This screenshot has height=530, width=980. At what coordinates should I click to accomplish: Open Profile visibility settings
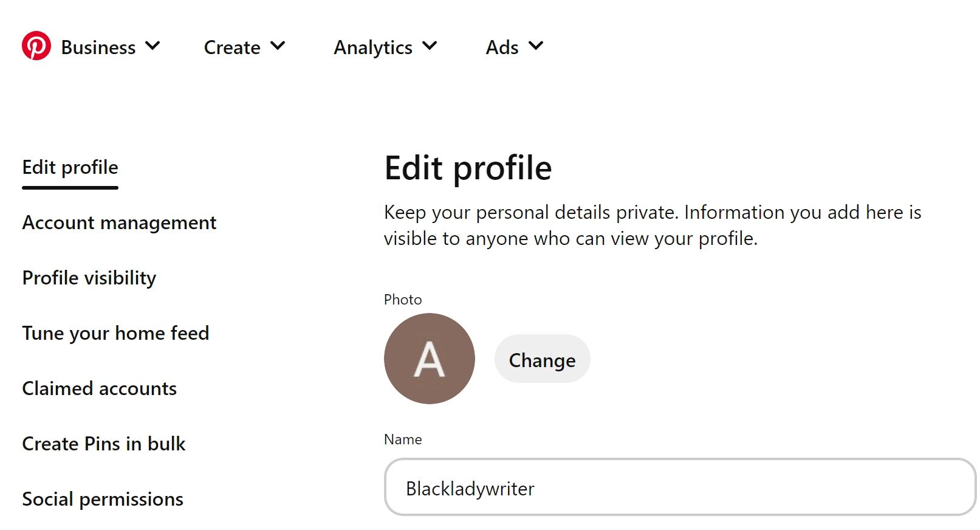pos(89,278)
